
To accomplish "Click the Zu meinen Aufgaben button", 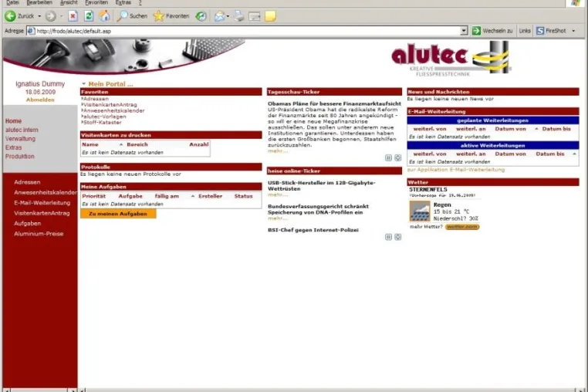I will click(118, 214).
